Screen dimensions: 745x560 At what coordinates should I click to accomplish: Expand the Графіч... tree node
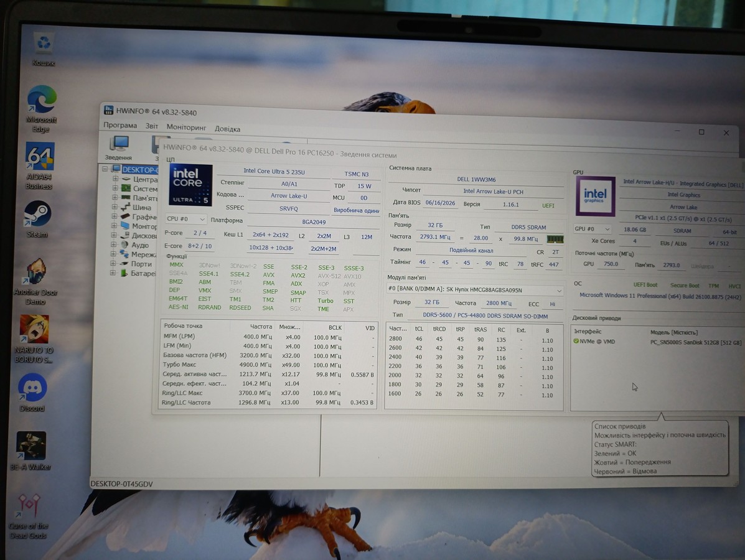(115, 216)
